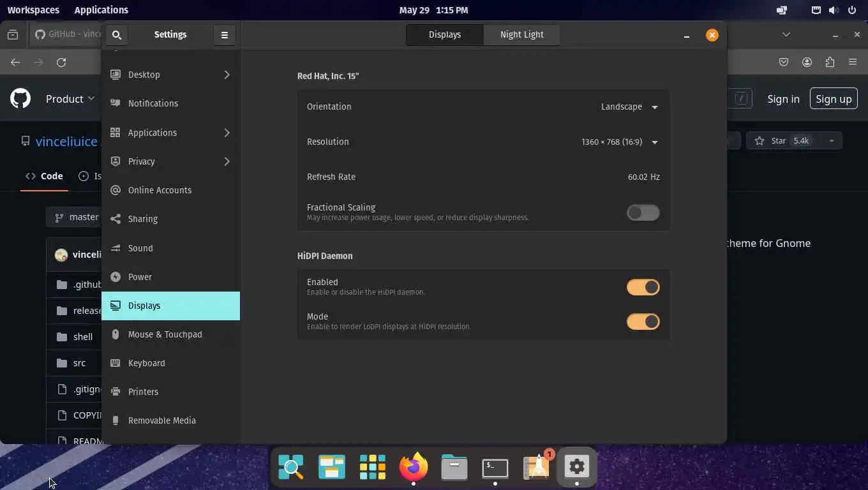Enable the Fractional Scaling switch
868x490 pixels.
click(643, 212)
